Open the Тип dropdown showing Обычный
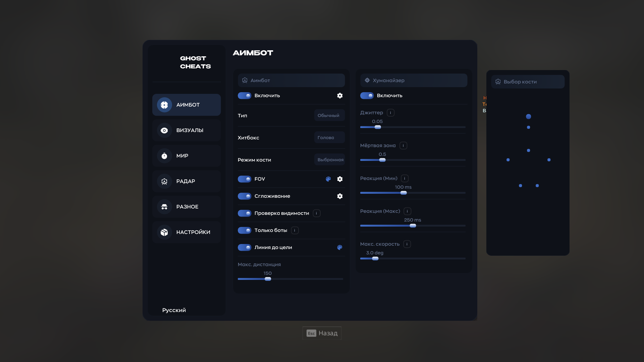The height and width of the screenshot is (362, 644). tap(329, 115)
